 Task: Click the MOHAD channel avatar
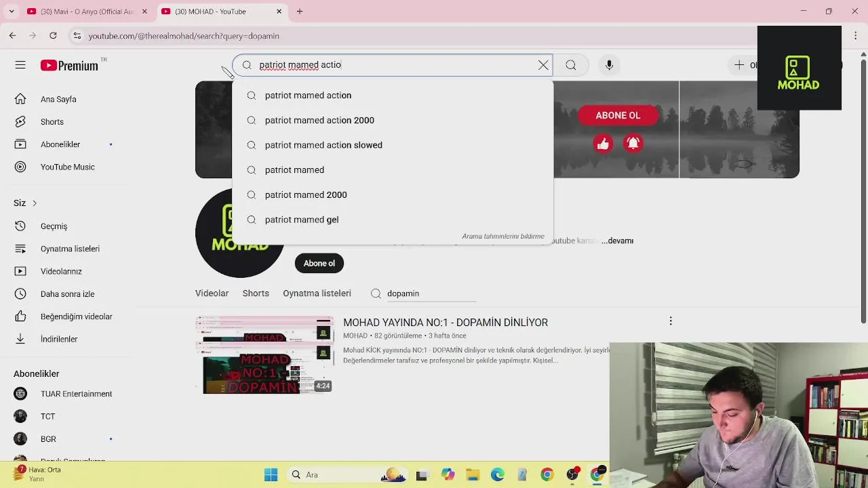click(x=239, y=232)
